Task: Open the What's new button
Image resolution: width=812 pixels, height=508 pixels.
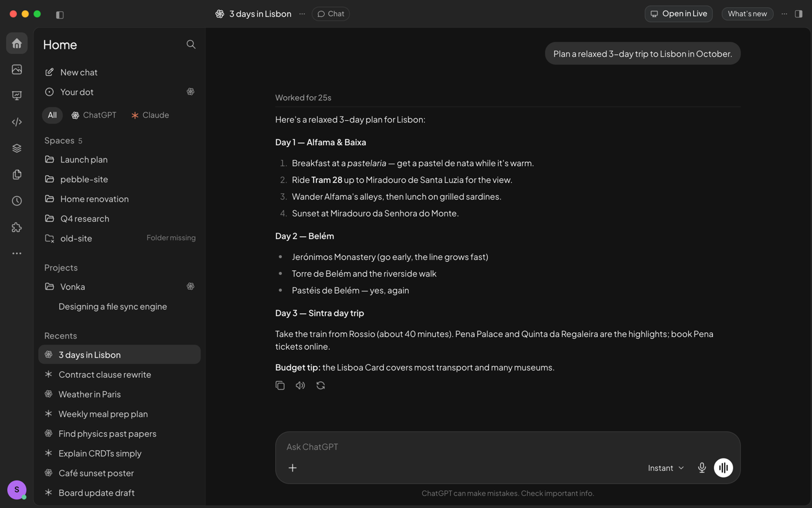Action: click(748, 14)
